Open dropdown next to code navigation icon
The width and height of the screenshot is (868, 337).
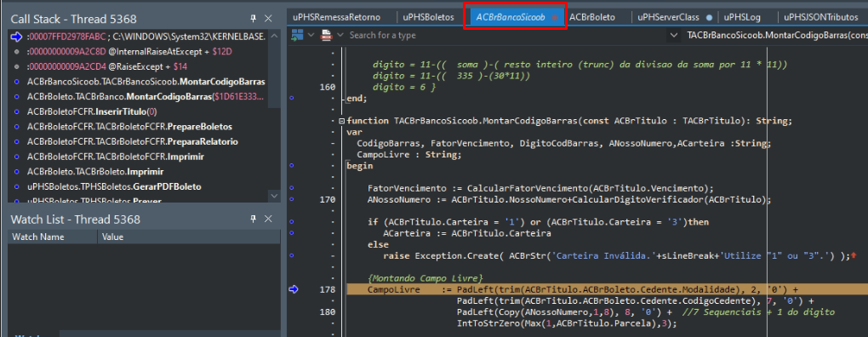311,35
